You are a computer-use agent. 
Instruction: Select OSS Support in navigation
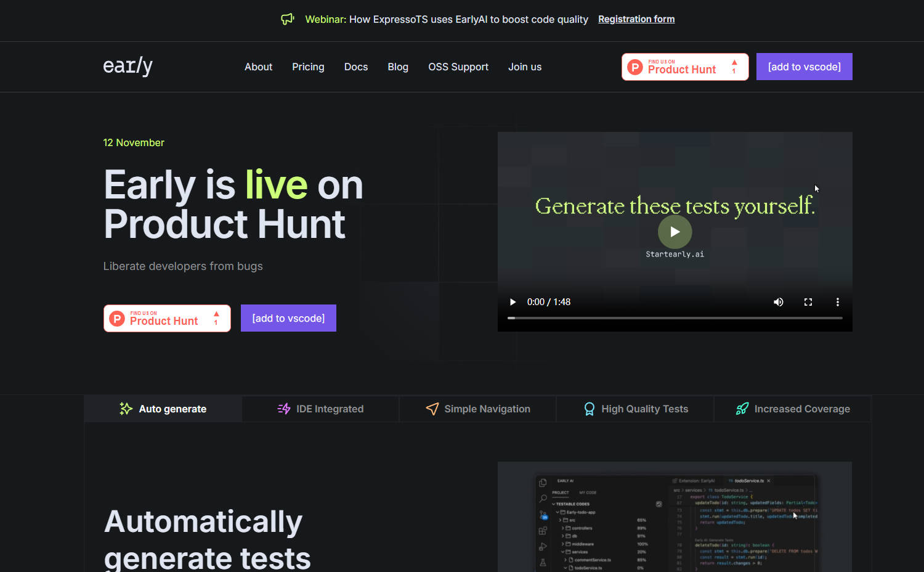tap(458, 67)
